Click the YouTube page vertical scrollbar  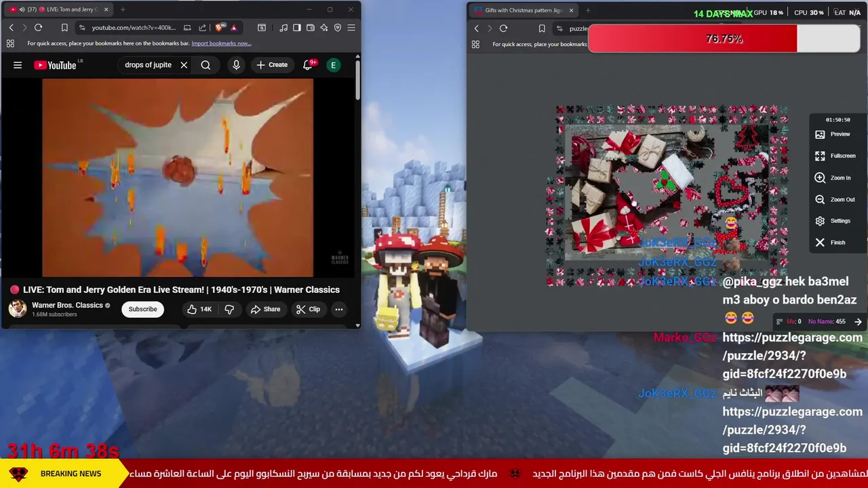(x=357, y=80)
